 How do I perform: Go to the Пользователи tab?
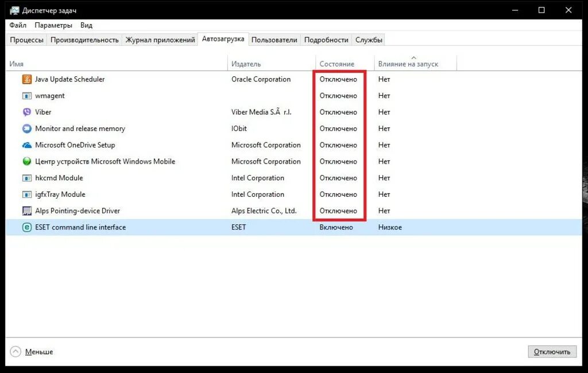(x=274, y=40)
